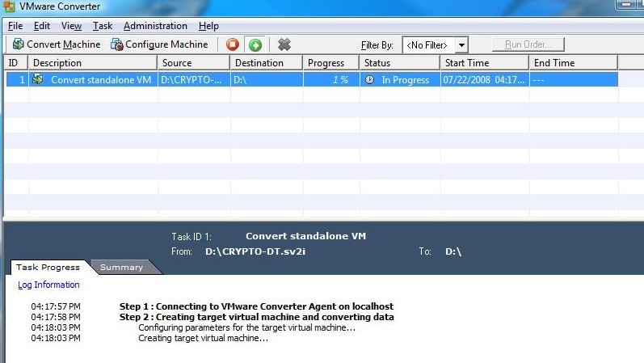Open the File menu
Image resolution: width=644 pixels, height=363 pixels.
[x=15, y=26]
